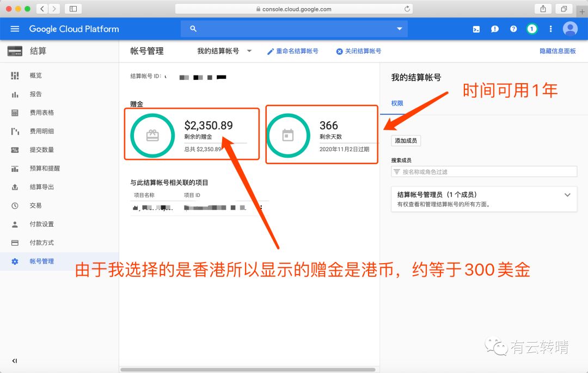The height and width of the screenshot is (373, 588).
Task: Click the reload page icon in address bar
Action: click(407, 9)
